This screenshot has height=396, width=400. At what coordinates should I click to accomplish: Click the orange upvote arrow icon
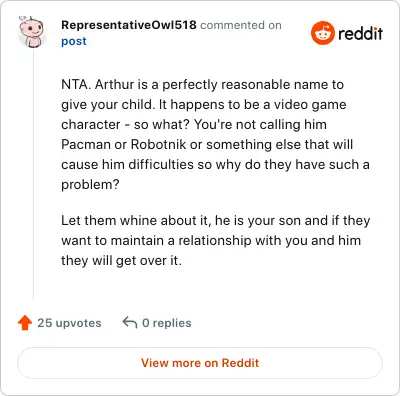coord(25,323)
